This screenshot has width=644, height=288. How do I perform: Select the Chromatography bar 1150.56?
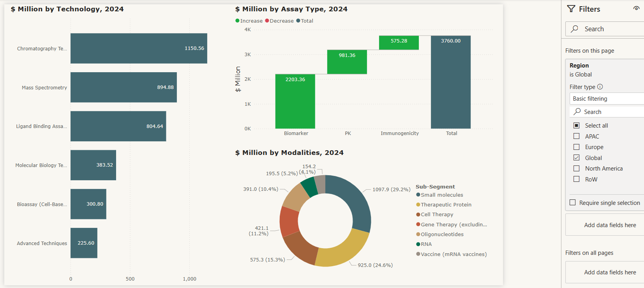139,48
